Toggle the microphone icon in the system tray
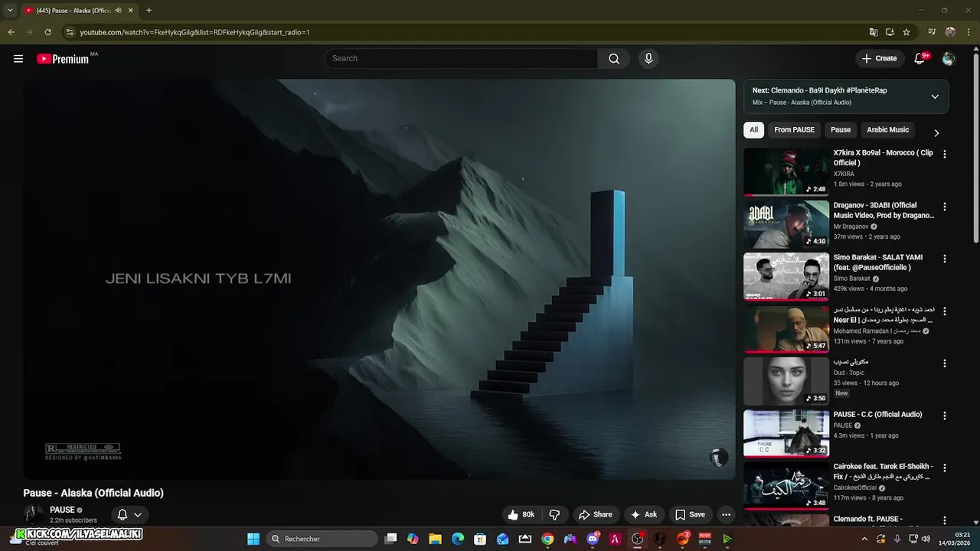Image resolution: width=980 pixels, height=551 pixels. [897, 540]
